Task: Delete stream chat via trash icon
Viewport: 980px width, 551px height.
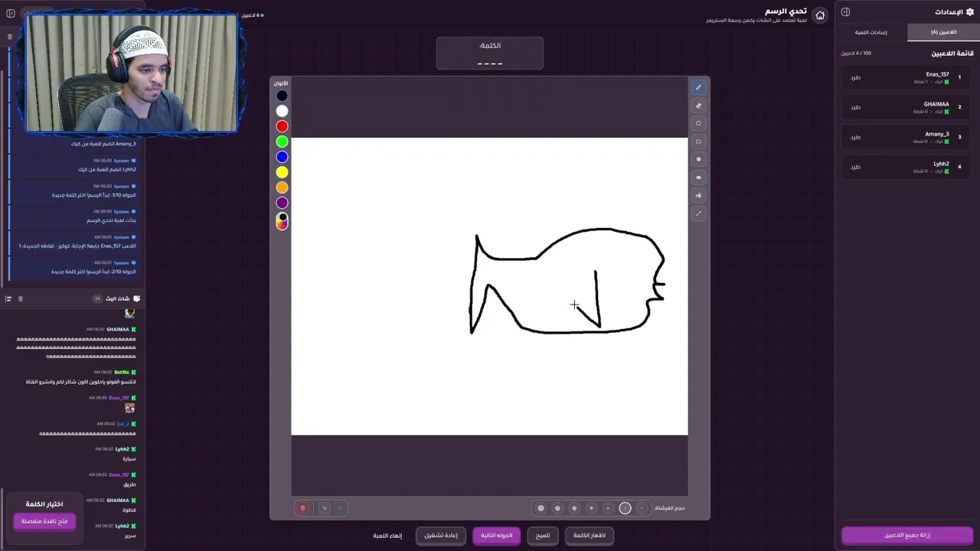Action: pos(21,298)
